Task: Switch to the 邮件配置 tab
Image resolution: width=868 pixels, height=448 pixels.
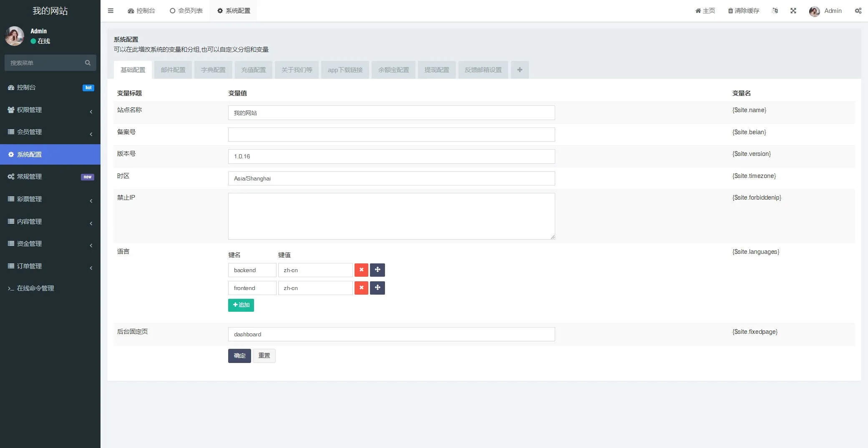Action: (173, 70)
